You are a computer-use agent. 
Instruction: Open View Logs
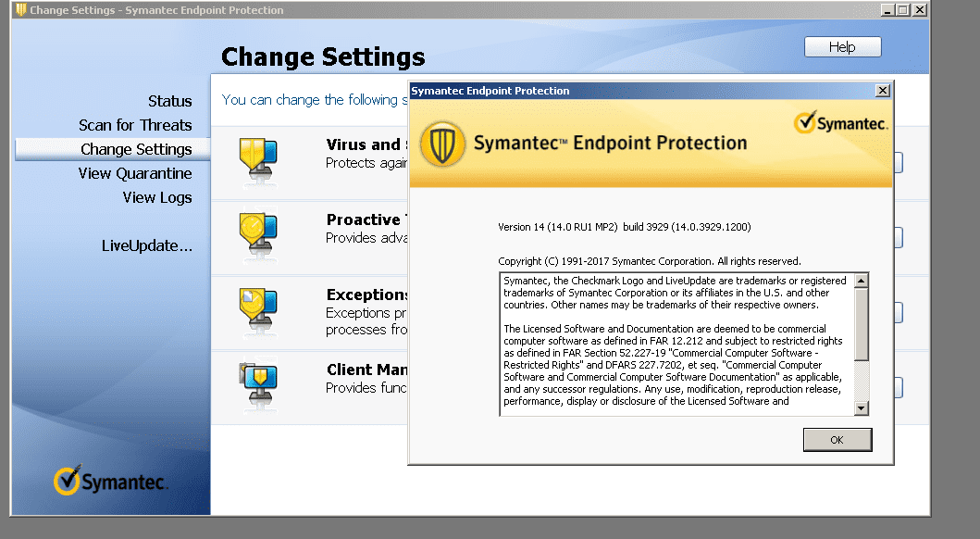pos(157,197)
